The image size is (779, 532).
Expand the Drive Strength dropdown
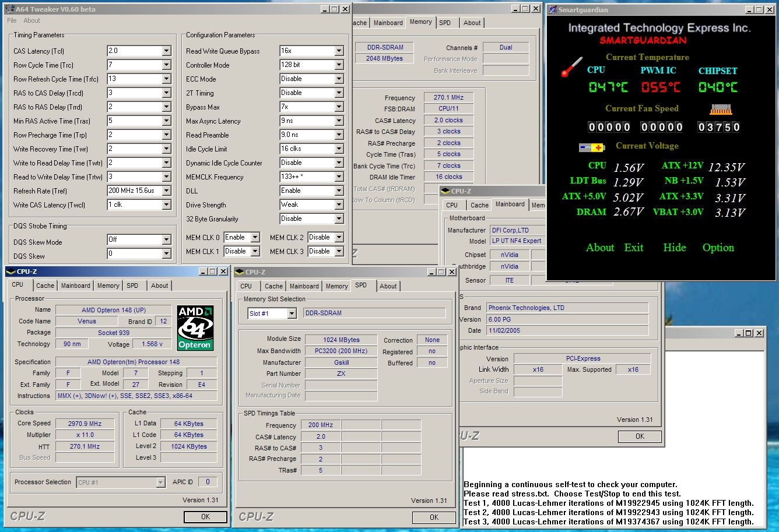pos(339,205)
